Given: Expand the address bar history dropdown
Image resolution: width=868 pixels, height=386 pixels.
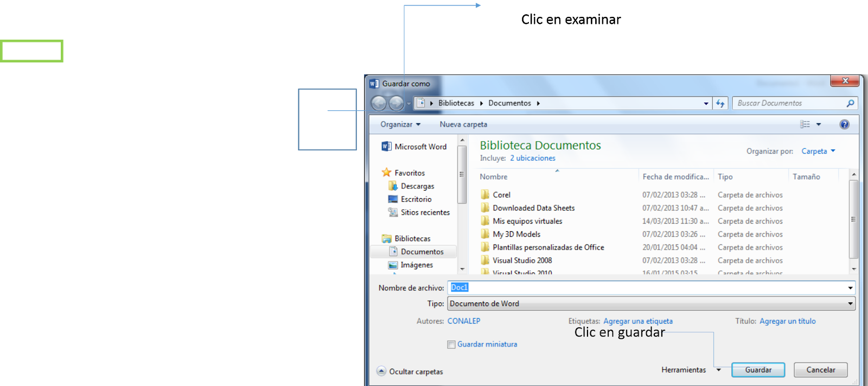Looking at the screenshot, I should 706,103.
